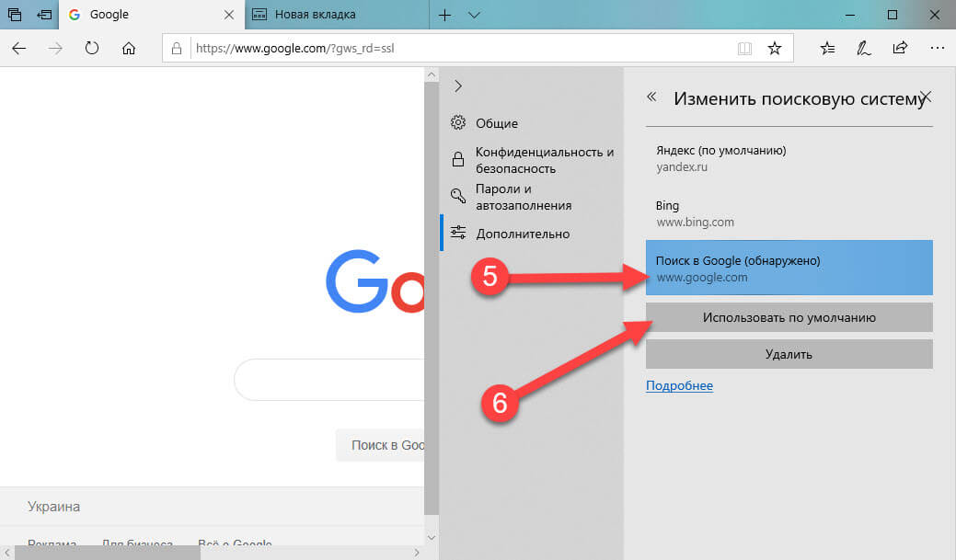Select Яндекс (по умолчанию) search engine
Screen dimensions: 956x560
(x=789, y=158)
